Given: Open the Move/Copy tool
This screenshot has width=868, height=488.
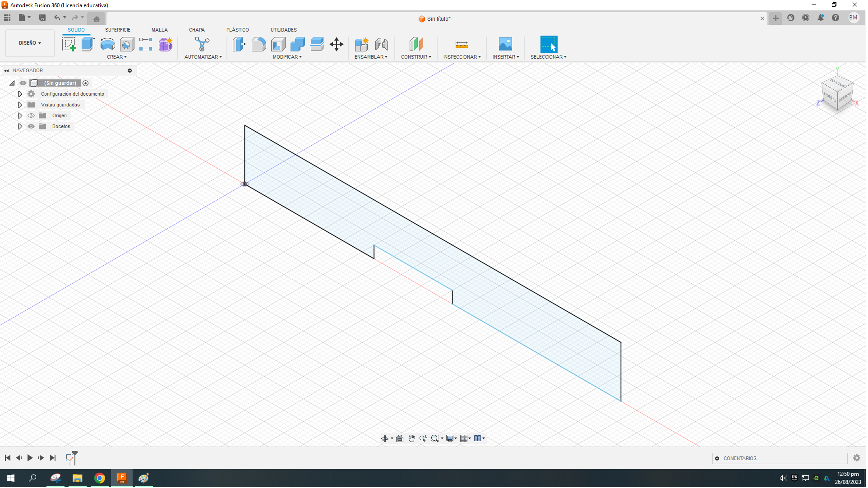Looking at the screenshot, I should [336, 44].
